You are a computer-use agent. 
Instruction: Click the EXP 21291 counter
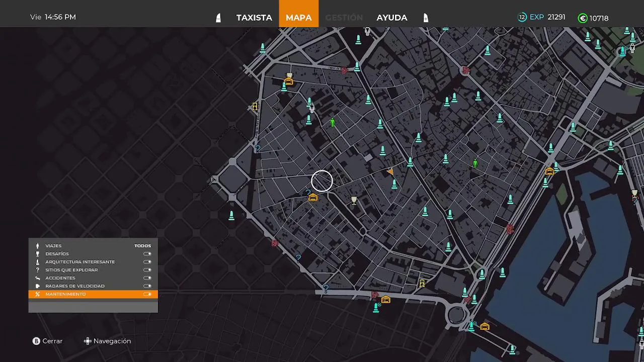(x=547, y=17)
